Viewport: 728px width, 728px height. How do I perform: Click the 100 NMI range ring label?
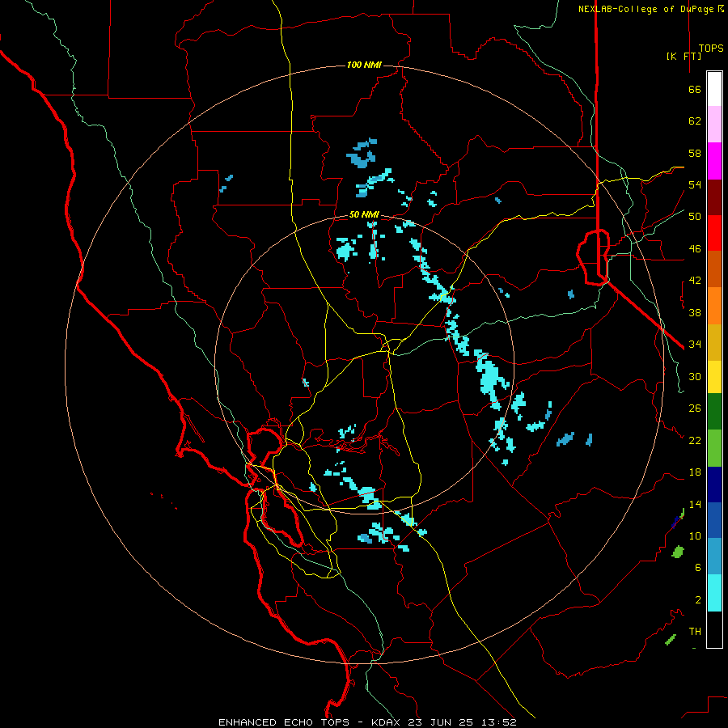point(364,65)
